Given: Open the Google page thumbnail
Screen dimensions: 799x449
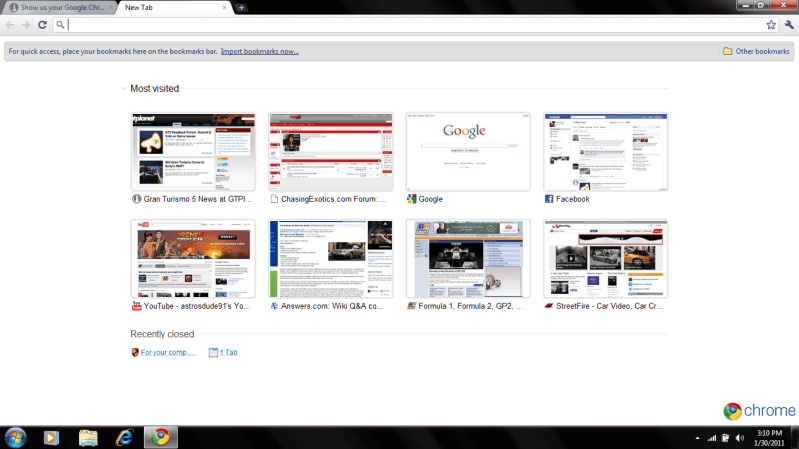Looking at the screenshot, I should coord(468,152).
